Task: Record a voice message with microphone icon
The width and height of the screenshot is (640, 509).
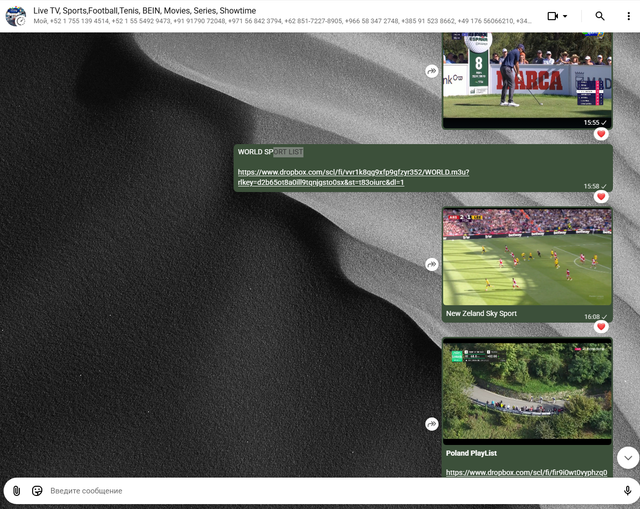Action: coord(627,491)
